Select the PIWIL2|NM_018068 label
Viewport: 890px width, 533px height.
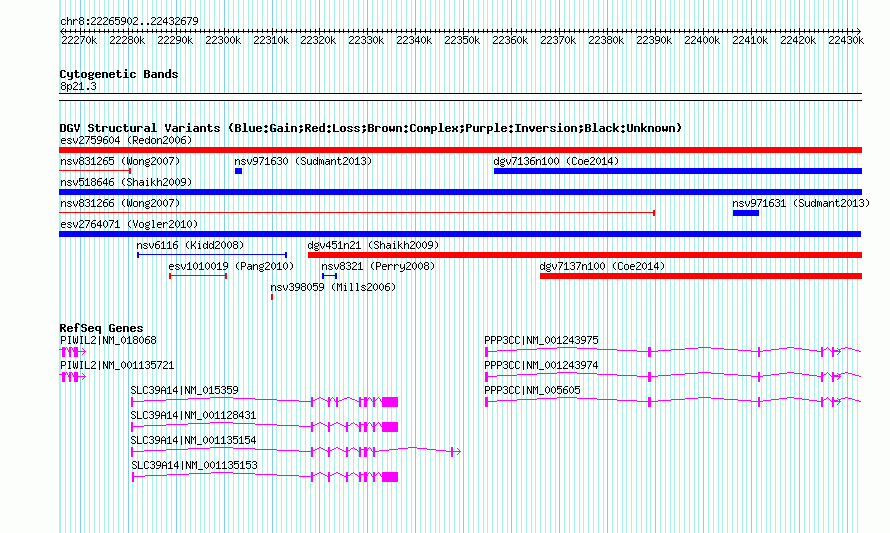(x=108, y=341)
